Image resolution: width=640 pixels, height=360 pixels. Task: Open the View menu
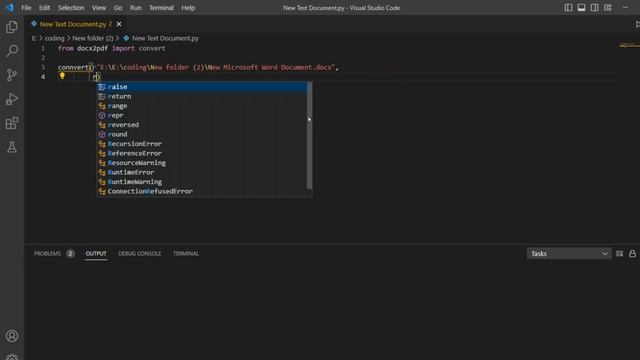[99, 8]
